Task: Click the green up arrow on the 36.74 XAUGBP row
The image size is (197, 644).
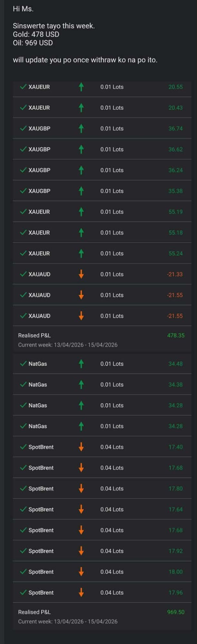Action: tap(81, 128)
